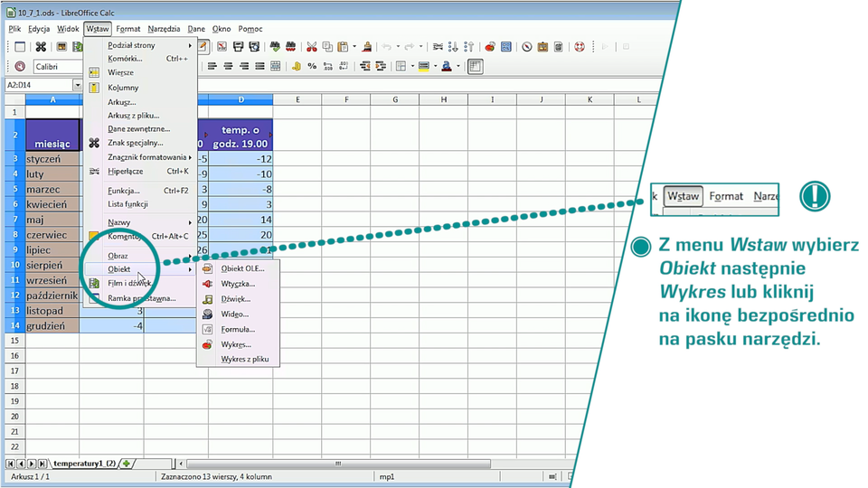Open the background color dropdown arrow
The image size is (868, 488).
point(436,66)
